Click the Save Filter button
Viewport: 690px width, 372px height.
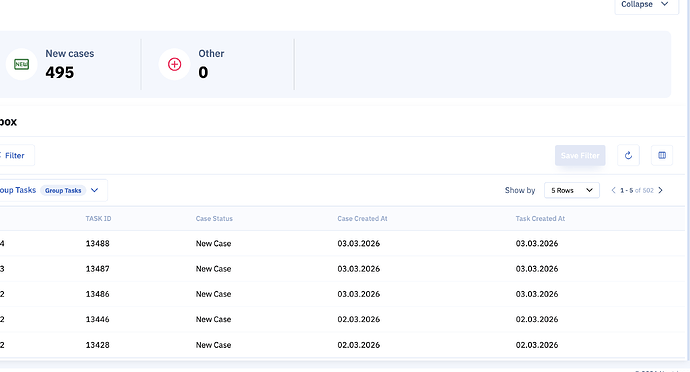pyautogui.click(x=580, y=155)
